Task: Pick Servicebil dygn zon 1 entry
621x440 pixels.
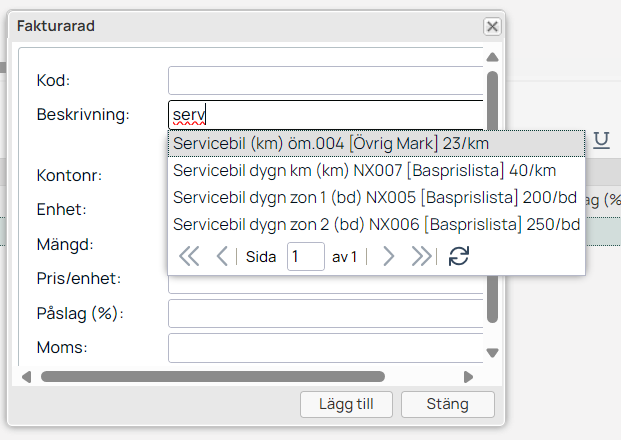Action: pyautogui.click(x=376, y=197)
